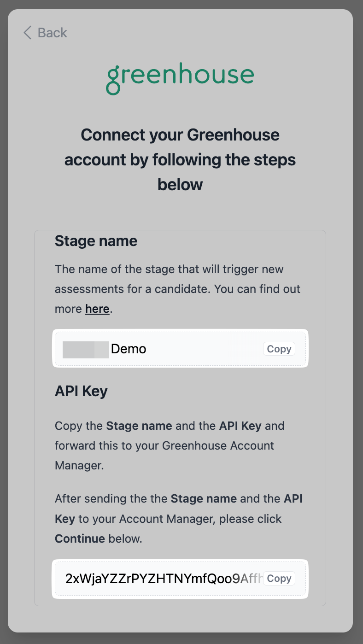Go back using the Back link
The image size is (363, 644).
[45, 33]
